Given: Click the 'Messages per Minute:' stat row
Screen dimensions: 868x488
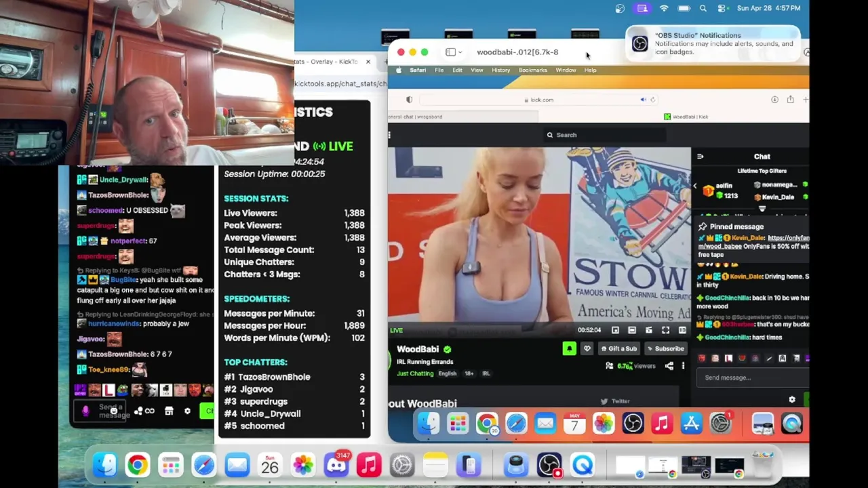Looking at the screenshot, I should [x=294, y=313].
